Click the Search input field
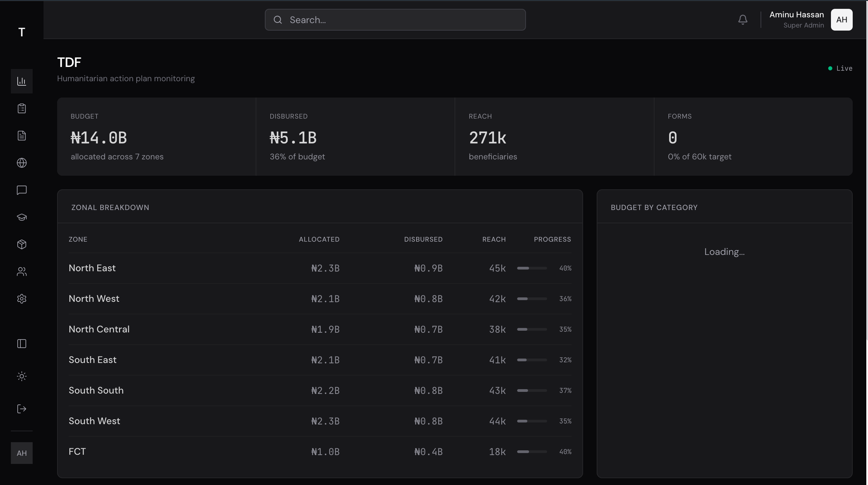 [x=395, y=20]
